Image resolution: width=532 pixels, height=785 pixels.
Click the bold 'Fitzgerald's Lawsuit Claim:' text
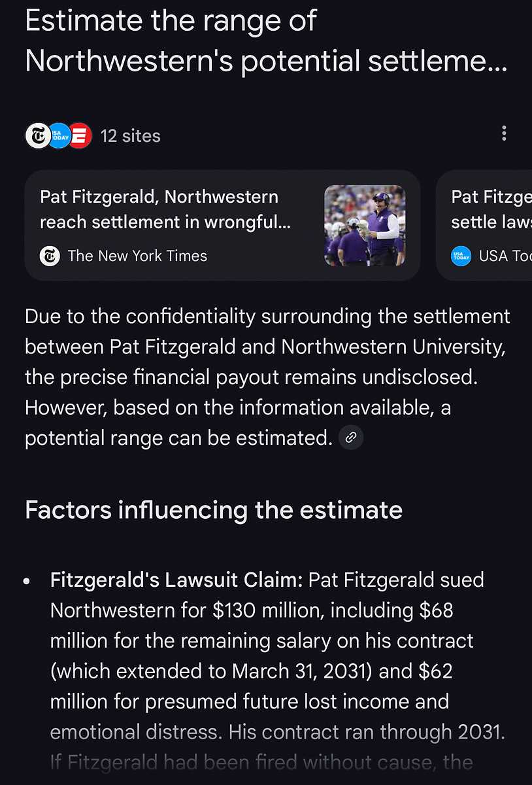click(176, 580)
